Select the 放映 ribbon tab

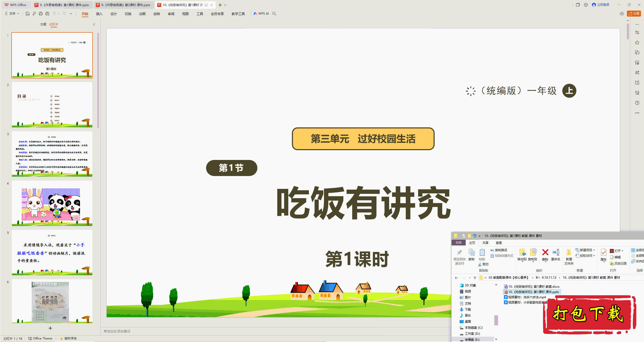coord(157,14)
